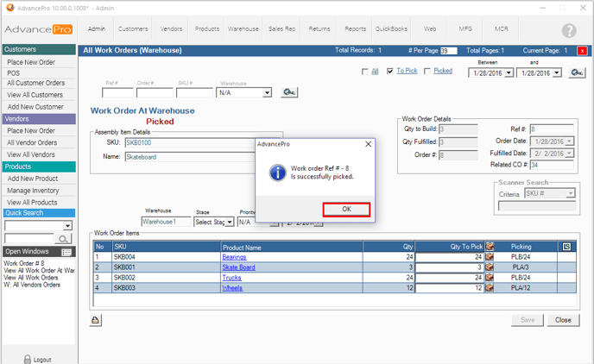Click OK in the AdvancePro dialog
This screenshot has width=594, height=364.
click(345, 210)
